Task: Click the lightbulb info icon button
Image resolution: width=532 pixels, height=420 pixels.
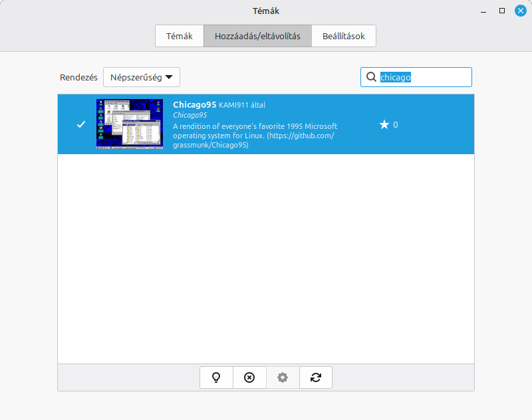Action: [216, 377]
